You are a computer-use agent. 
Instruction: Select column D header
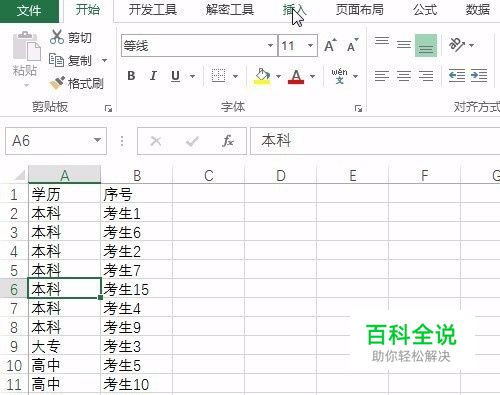(281, 175)
